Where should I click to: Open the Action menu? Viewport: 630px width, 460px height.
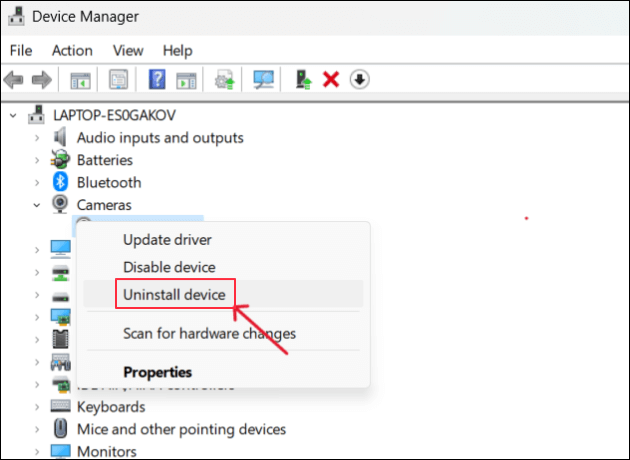coord(72,51)
